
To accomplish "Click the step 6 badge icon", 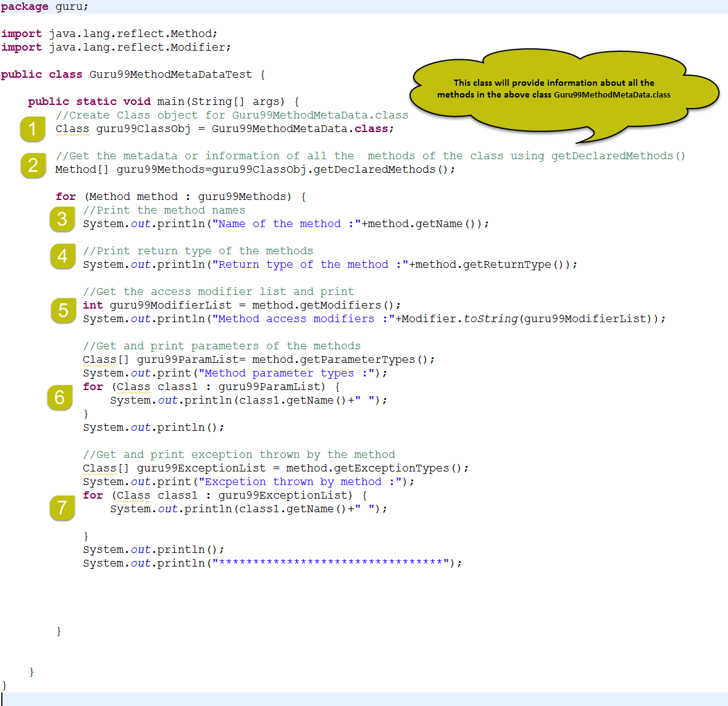I will [60, 397].
